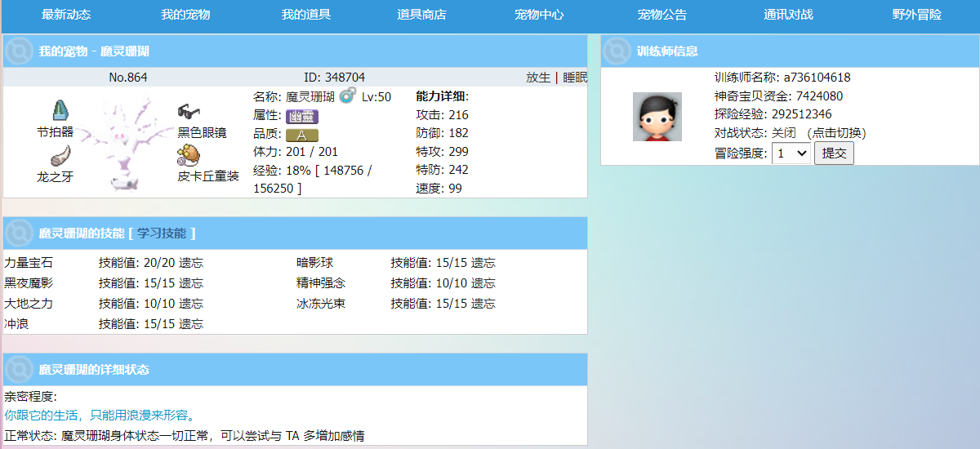Click the 龙之牙 item label
The height and width of the screenshot is (449, 980).
click(x=55, y=176)
